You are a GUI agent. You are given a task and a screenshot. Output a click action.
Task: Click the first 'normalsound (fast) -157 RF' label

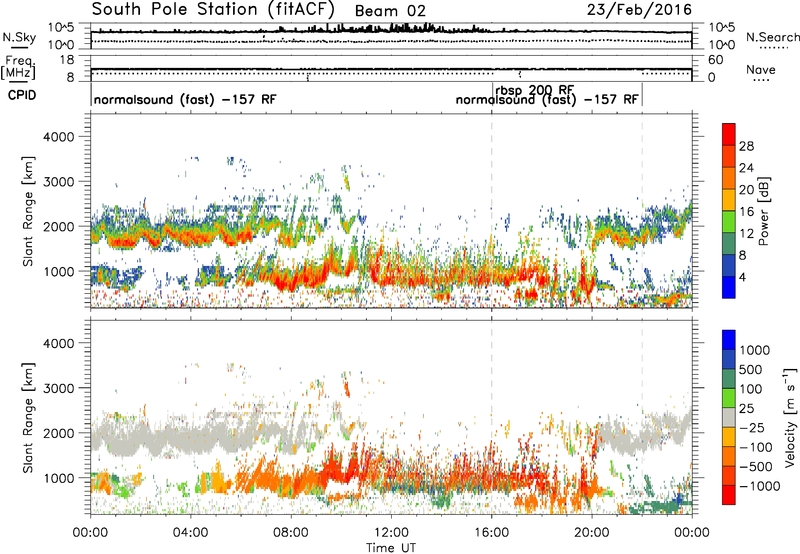pyautogui.click(x=185, y=99)
